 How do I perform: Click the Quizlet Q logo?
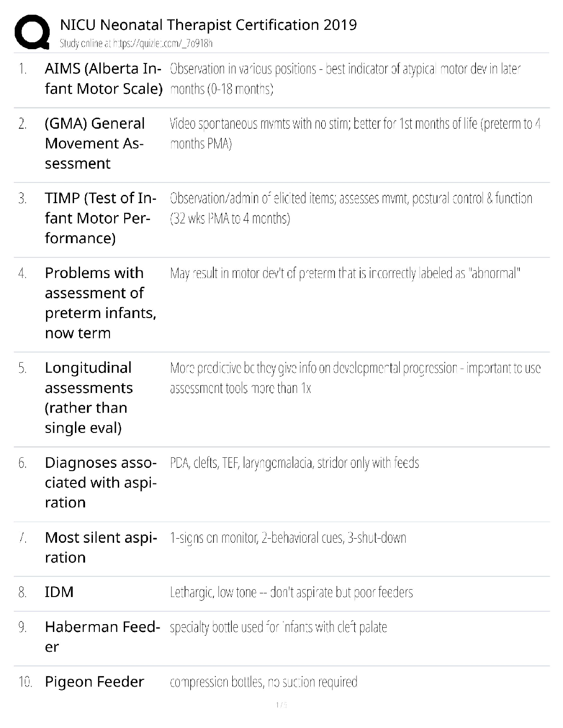click(32, 32)
